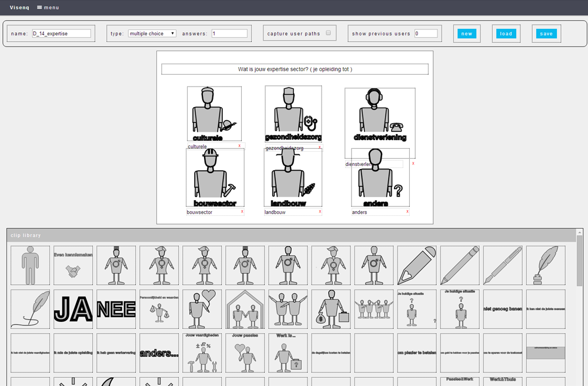Select the landbouw farmer image
Screen dimensions: 588x386
[x=293, y=178]
